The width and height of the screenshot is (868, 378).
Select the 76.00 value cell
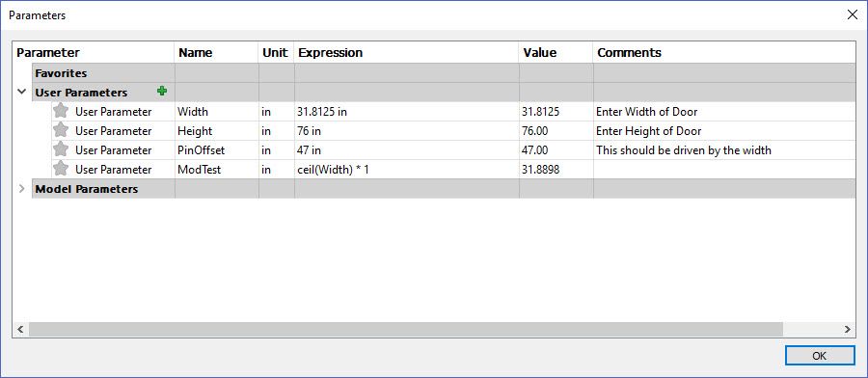point(556,130)
